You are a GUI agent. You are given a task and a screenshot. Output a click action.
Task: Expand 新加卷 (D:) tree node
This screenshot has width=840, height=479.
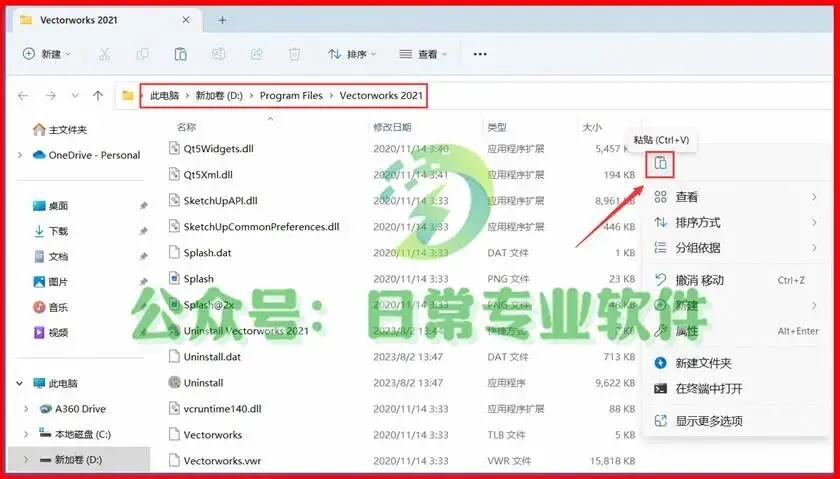[x=26, y=460]
